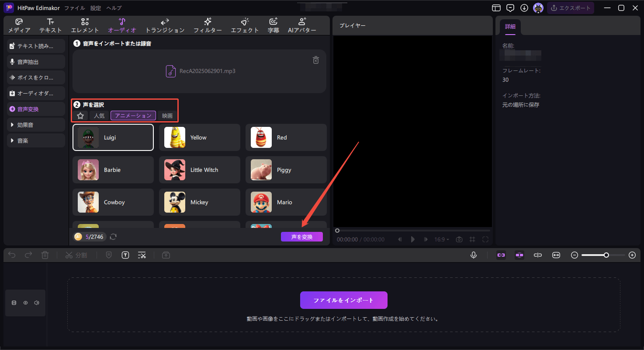This screenshot has height=350, width=644.
Task: Choose the Mickey voice
Action: 200,202
